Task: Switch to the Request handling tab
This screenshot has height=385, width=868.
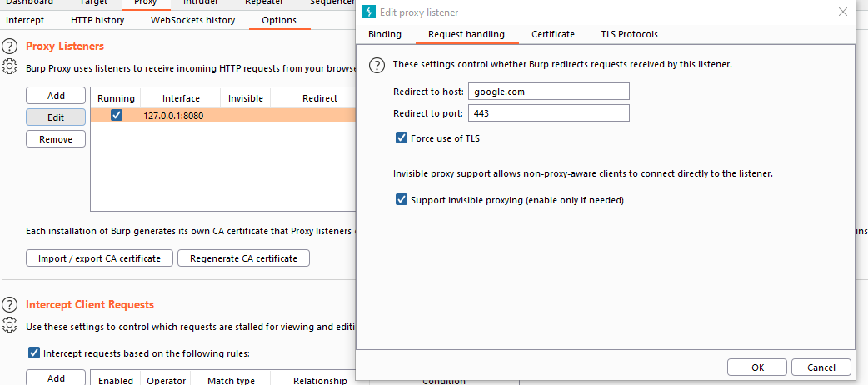Action: 466,34
